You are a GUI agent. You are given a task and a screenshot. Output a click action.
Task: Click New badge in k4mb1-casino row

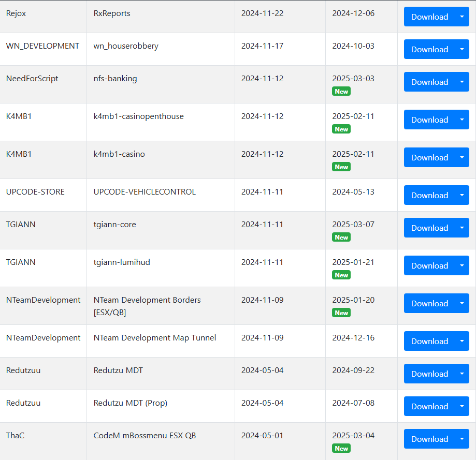[341, 167]
